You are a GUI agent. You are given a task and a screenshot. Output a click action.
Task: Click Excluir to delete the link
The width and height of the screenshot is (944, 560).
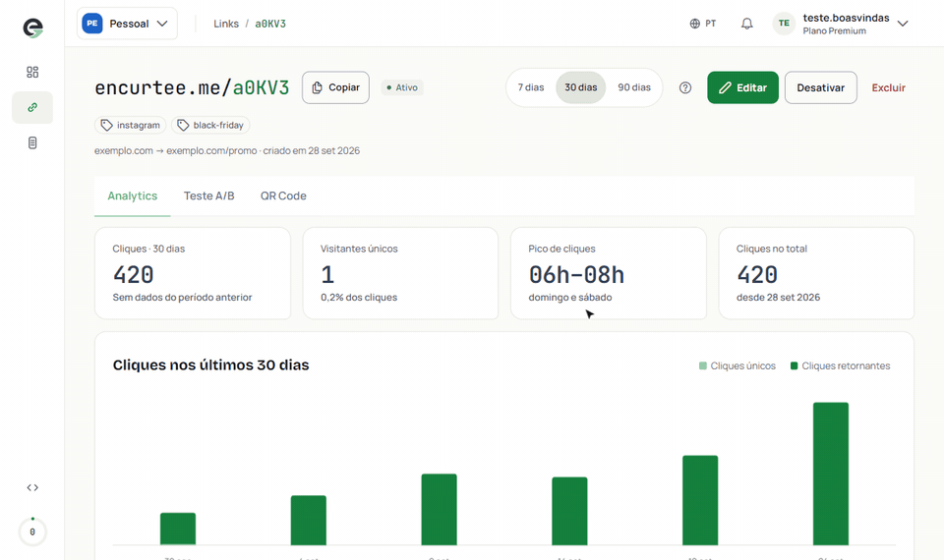point(888,87)
